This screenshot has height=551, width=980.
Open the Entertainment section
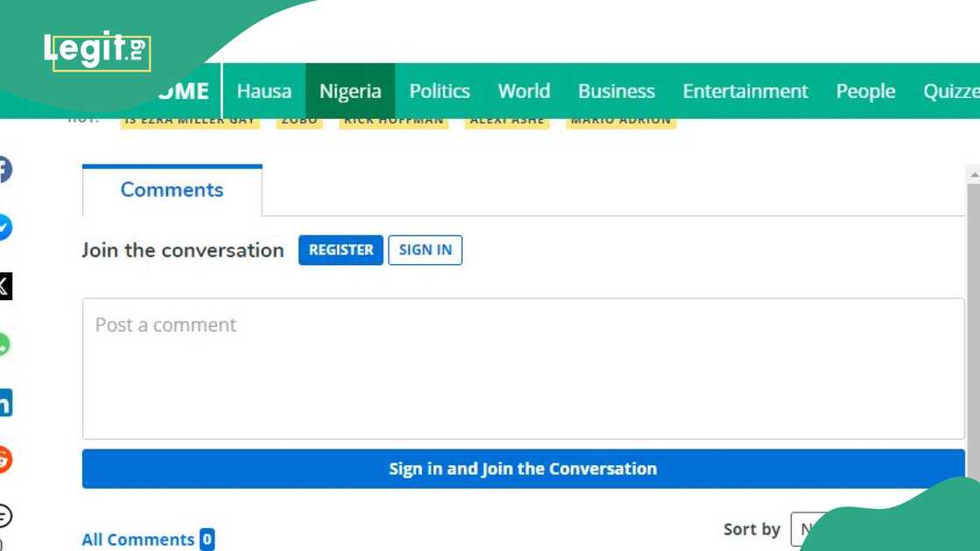pos(745,91)
